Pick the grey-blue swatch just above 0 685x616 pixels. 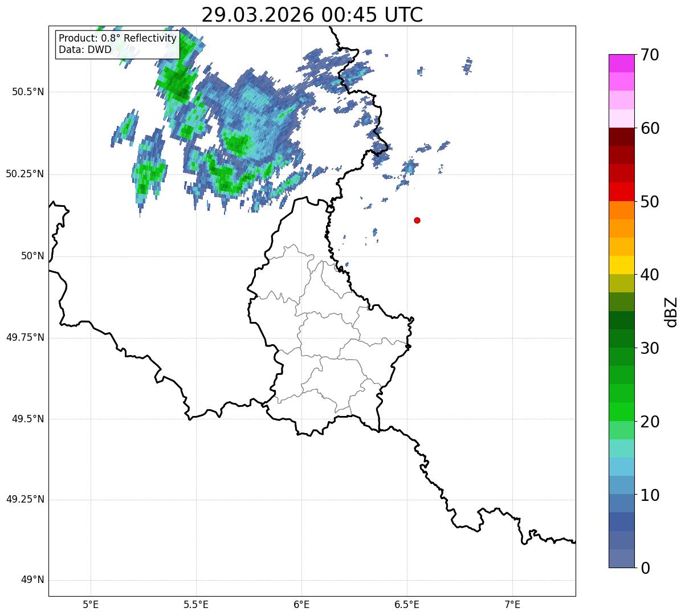pyautogui.click(x=621, y=558)
